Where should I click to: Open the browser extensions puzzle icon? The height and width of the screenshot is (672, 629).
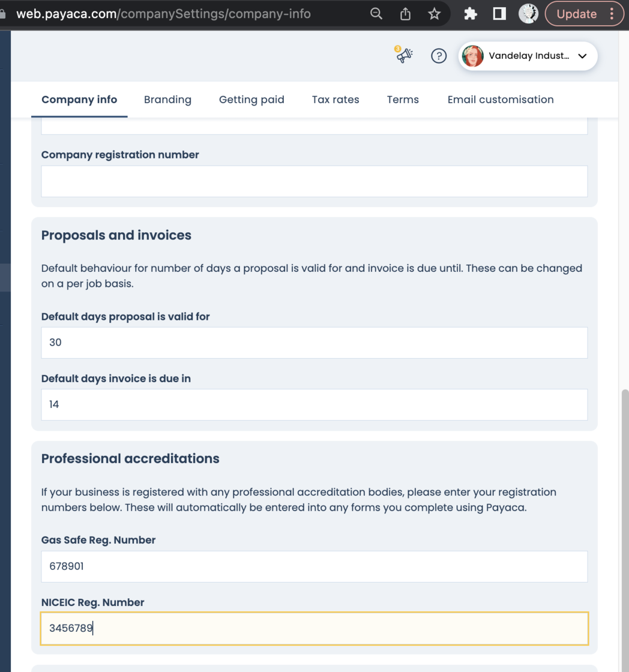coord(470,14)
